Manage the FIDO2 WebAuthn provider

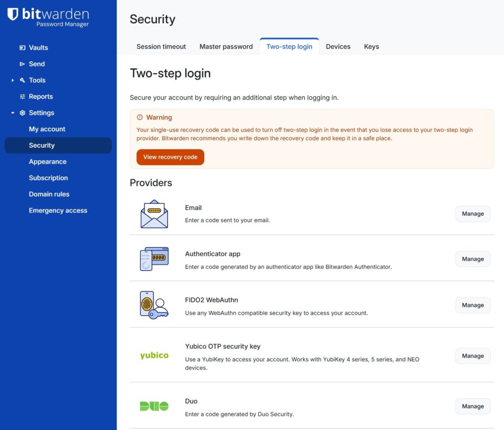pyautogui.click(x=473, y=305)
